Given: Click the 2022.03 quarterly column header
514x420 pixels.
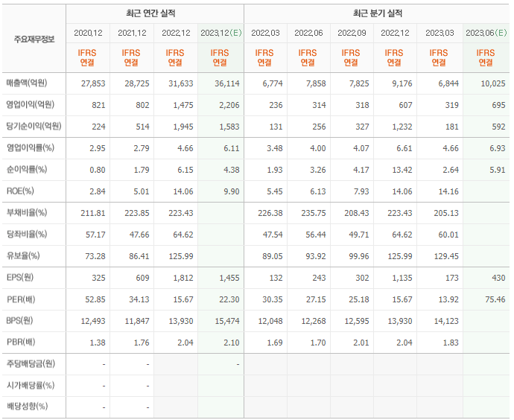Looking at the screenshot, I should pyautogui.click(x=265, y=33).
